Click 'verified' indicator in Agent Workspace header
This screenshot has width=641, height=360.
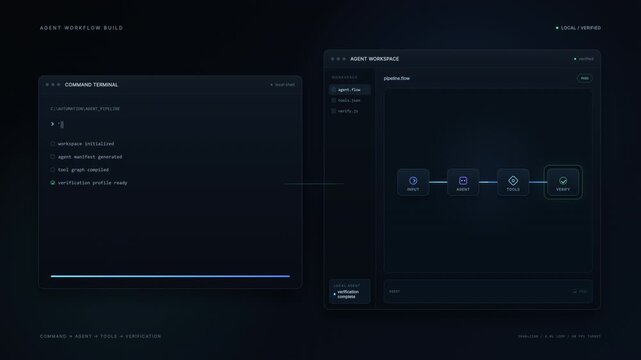(x=584, y=59)
